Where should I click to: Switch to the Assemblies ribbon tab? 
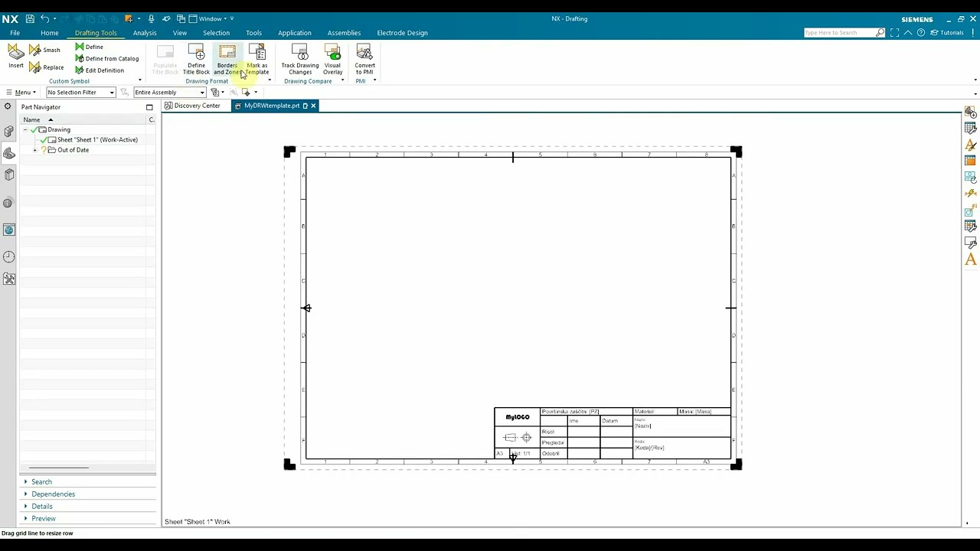pos(344,33)
